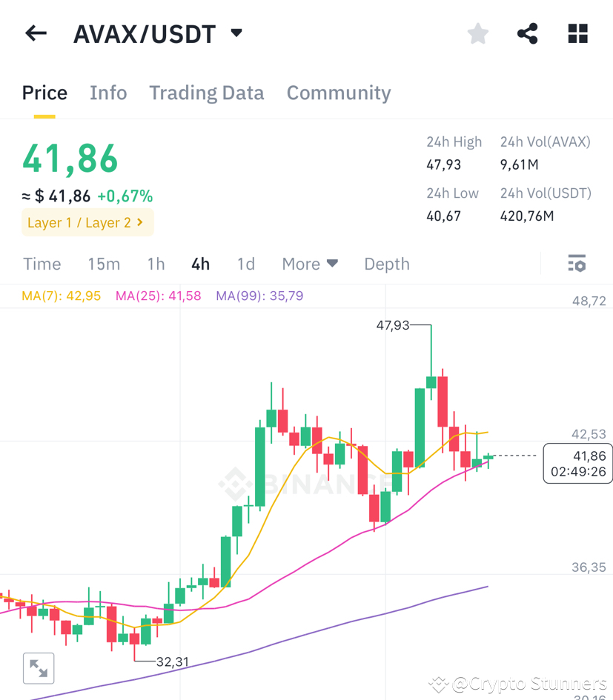Image resolution: width=613 pixels, height=700 pixels.
Task: Open the Layer 1 / Layer 2 tag
Action: coord(87,222)
